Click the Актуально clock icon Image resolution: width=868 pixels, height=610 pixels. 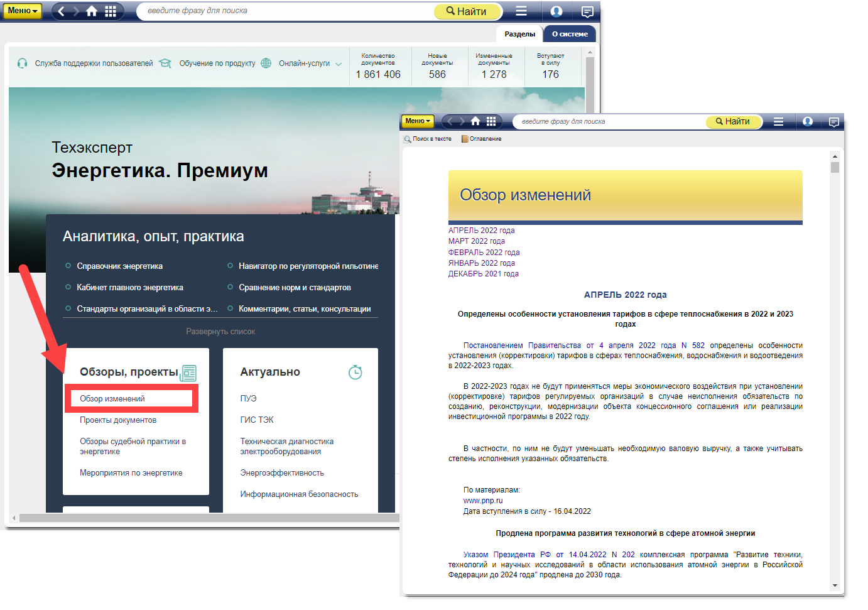pyautogui.click(x=355, y=372)
